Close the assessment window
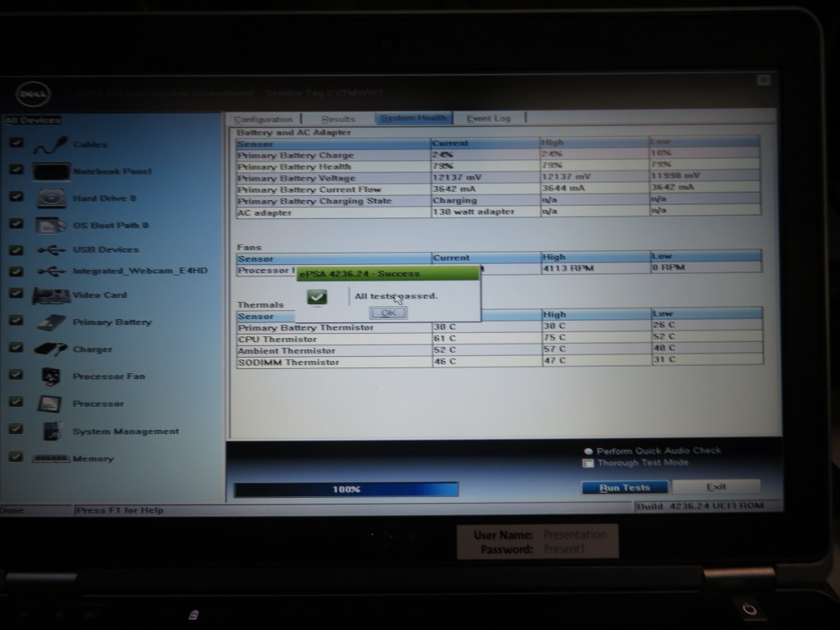Image resolution: width=840 pixels, height=630 pixels. pyautogui.click(x=764, y=80)
